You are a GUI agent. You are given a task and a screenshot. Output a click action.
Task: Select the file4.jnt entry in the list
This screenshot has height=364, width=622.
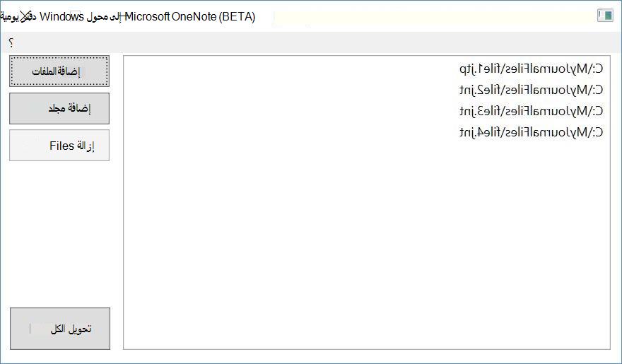pos(531,132)
